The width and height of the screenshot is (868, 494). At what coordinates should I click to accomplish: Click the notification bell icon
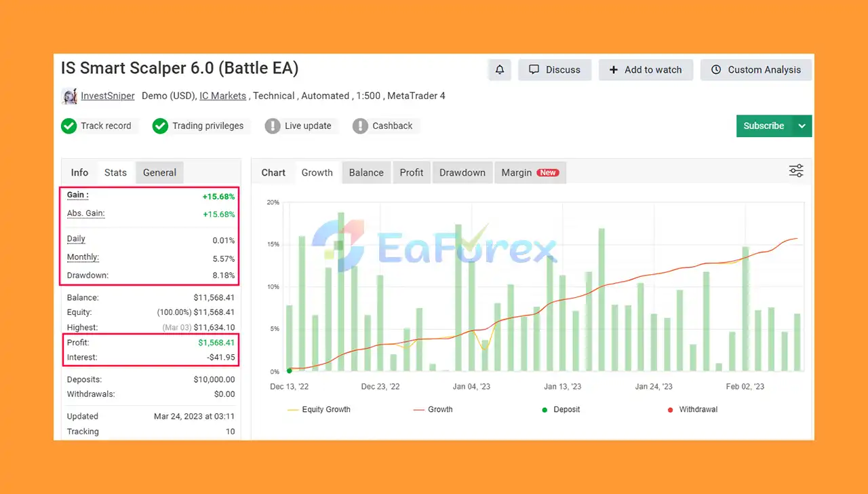(x=500, y=70)
